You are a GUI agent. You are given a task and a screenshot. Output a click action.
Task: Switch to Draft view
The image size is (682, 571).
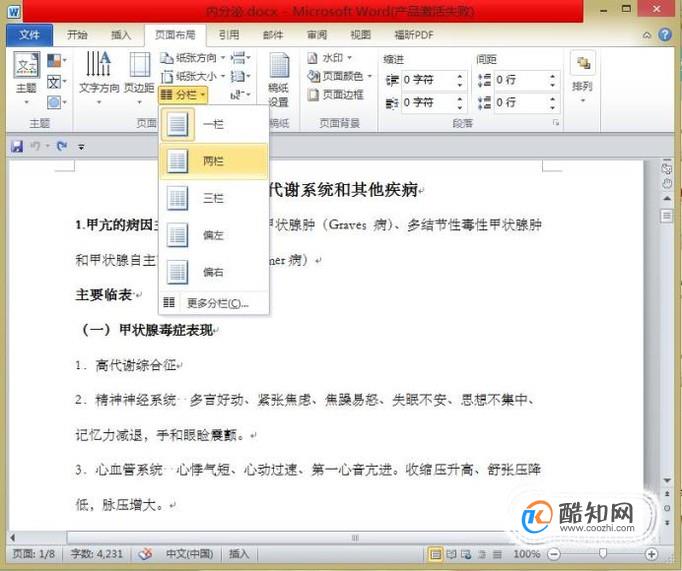tap(497, 554)
